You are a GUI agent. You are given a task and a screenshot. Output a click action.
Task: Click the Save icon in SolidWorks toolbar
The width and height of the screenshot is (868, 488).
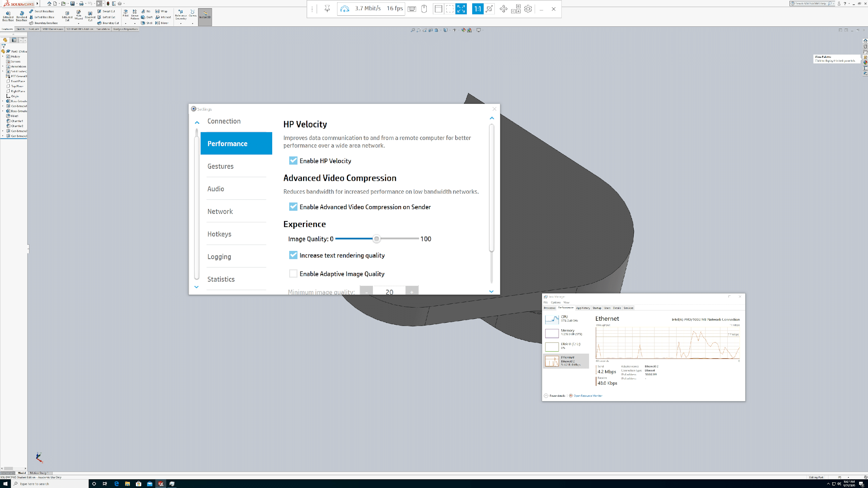[73, 3]
